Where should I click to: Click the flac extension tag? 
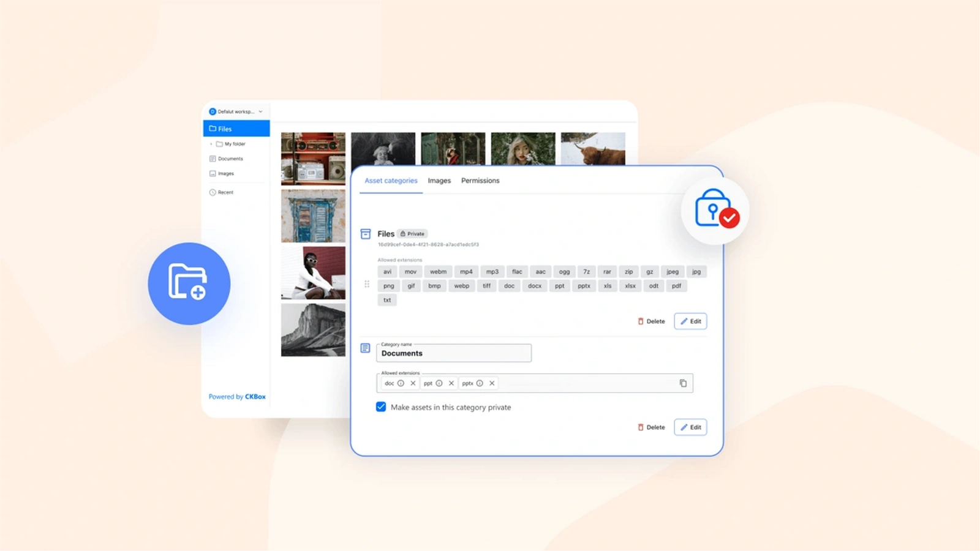click(x=517, y=272)
